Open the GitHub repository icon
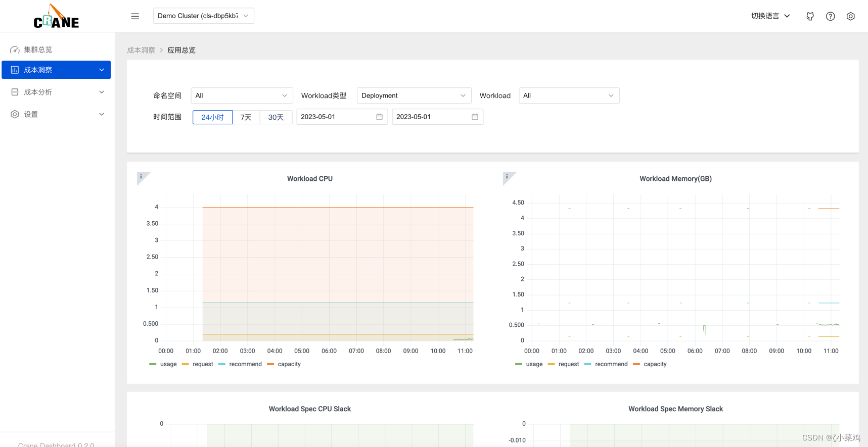 click(810, 16)
